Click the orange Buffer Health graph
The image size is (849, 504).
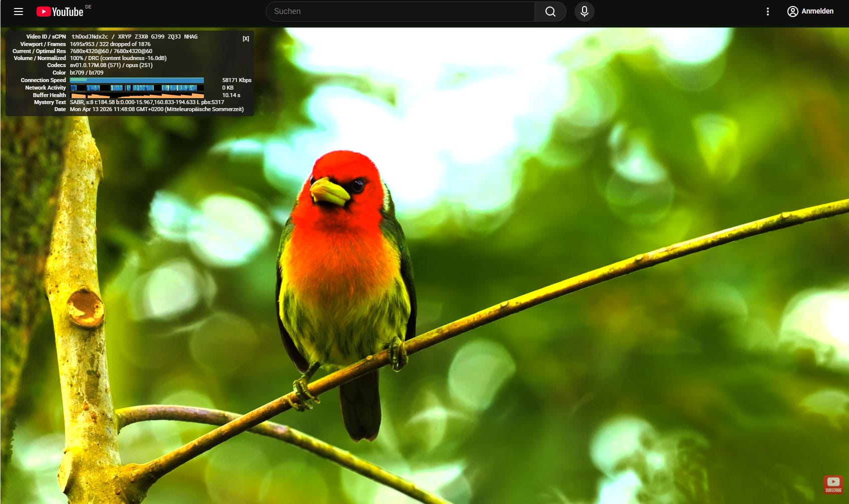point(137,95)
